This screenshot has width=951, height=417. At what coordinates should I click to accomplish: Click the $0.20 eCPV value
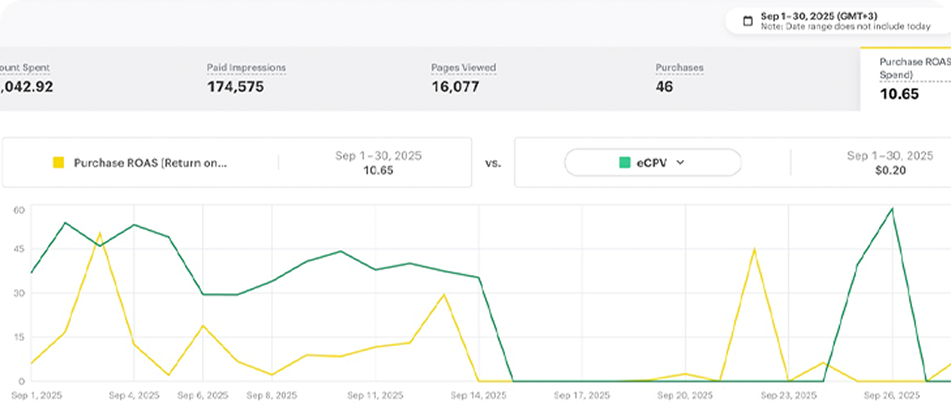[890, 170]
